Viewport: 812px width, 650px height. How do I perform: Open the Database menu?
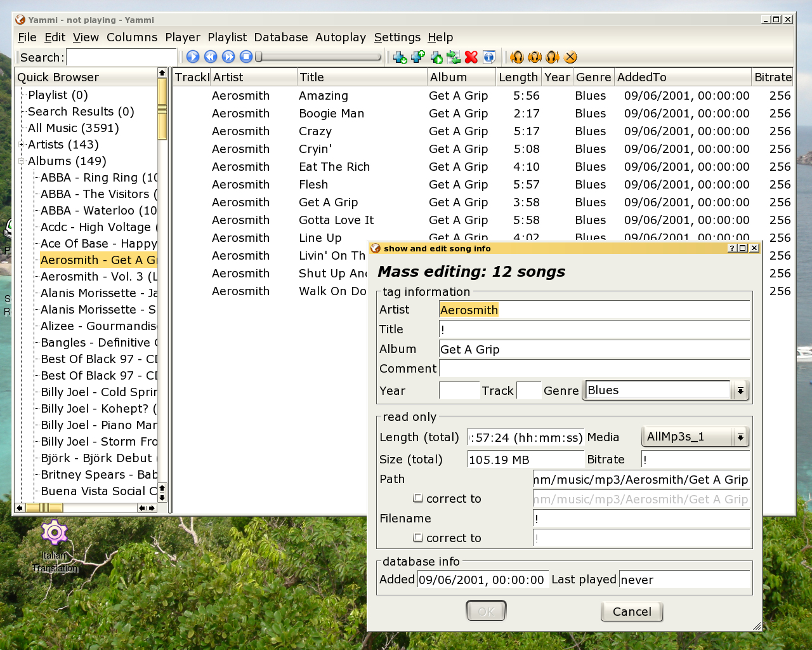click(x=281, y=37)
